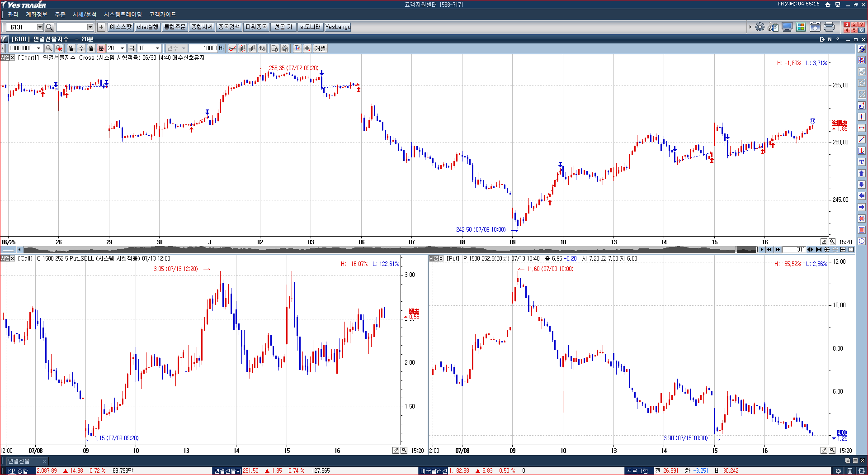Open the 20 minute interval dropdown

(122, 48)
